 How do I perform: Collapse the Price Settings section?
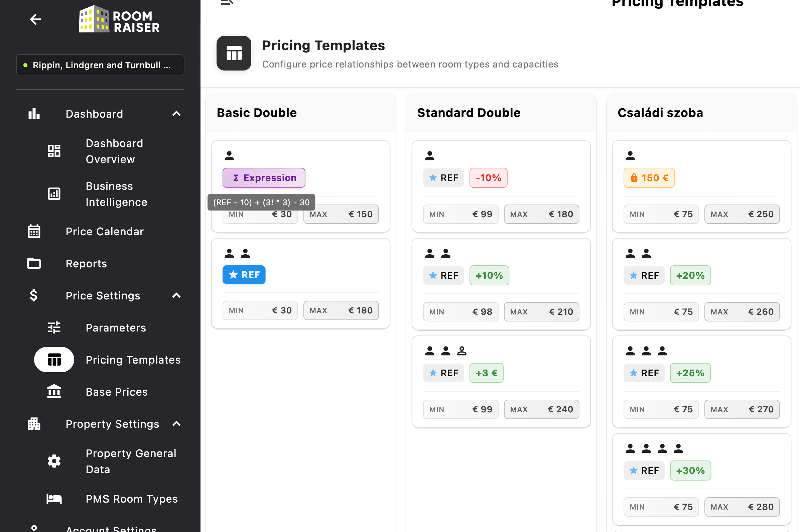(x=176, y=295)
